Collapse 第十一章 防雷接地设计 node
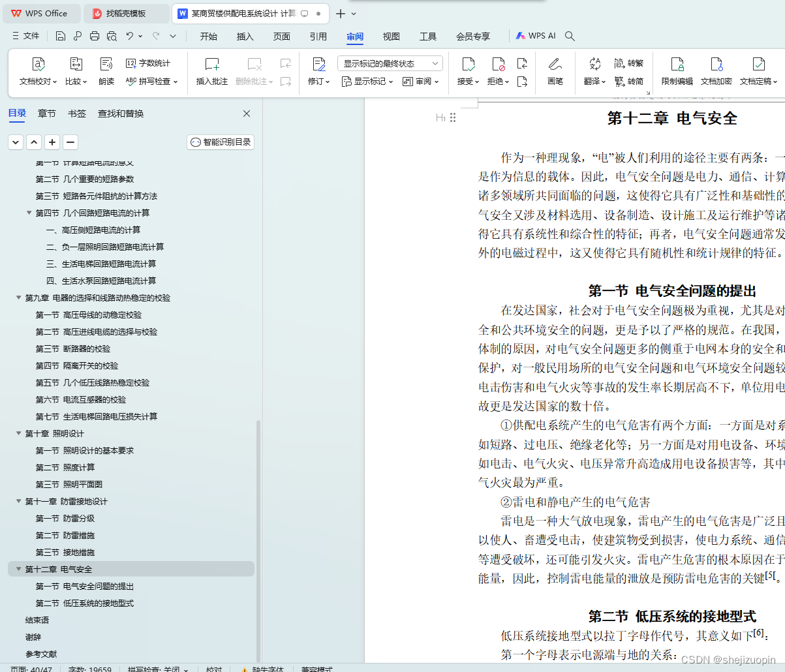Image resolution: width=785 pixels, height=672 pixels. [19, 501]
